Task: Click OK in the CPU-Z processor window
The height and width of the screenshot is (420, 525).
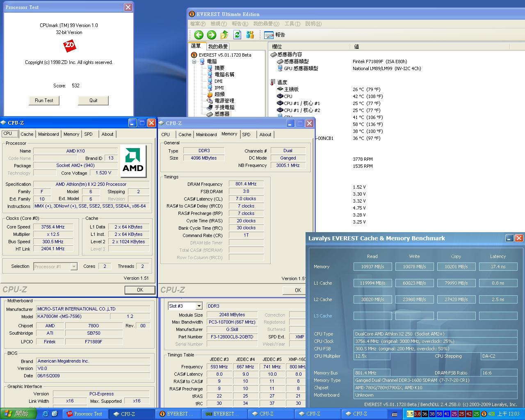Action: point(140,290)
